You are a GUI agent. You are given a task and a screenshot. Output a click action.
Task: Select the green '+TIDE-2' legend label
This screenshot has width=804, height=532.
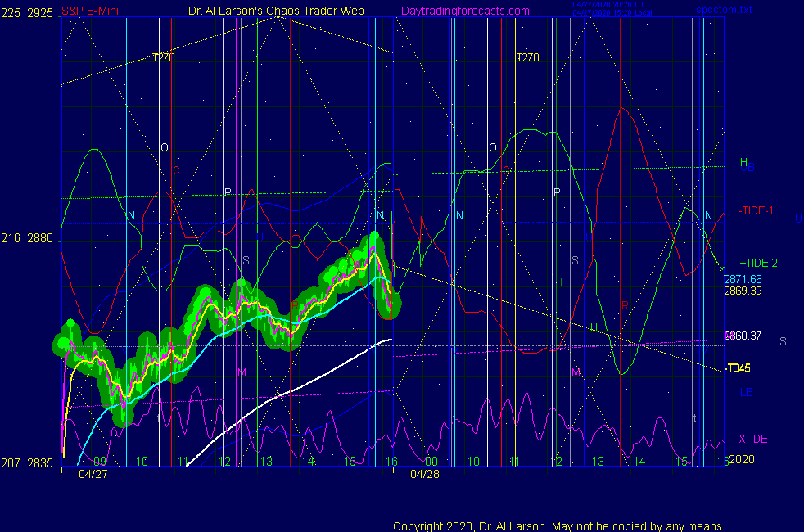point(758,263)
